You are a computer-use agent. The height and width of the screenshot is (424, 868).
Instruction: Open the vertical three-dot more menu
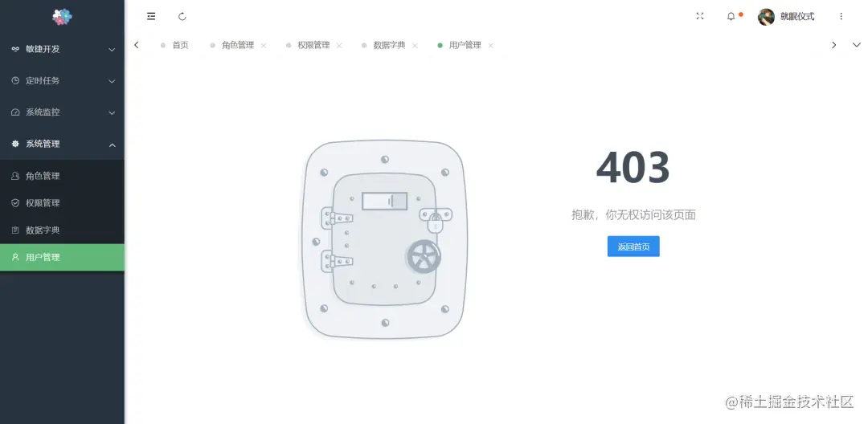(841, 17)
